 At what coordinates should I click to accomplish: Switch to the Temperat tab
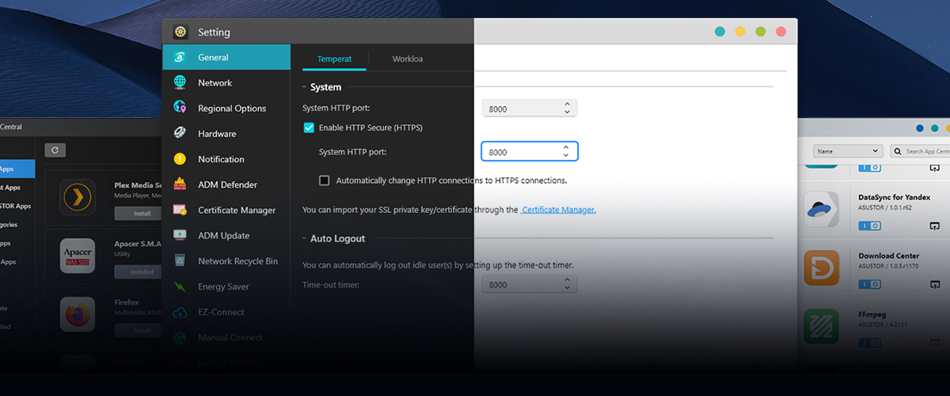334,59
